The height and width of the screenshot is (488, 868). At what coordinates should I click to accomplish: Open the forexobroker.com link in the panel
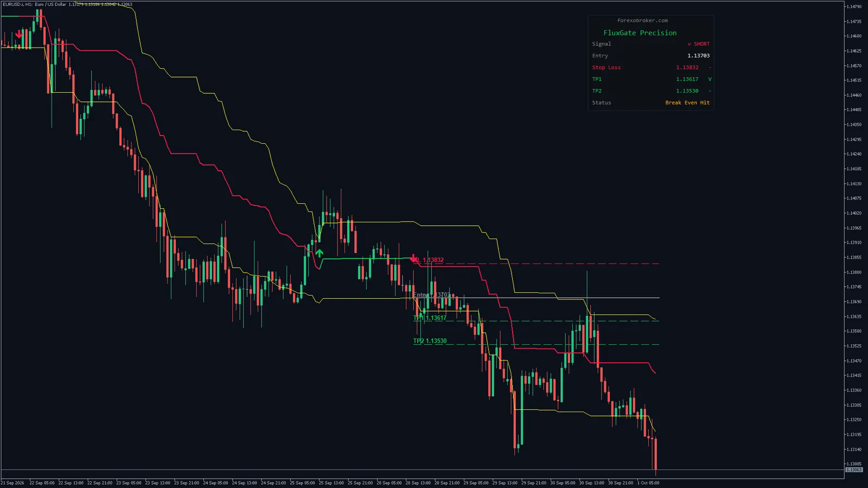click(x=642, y=21)
